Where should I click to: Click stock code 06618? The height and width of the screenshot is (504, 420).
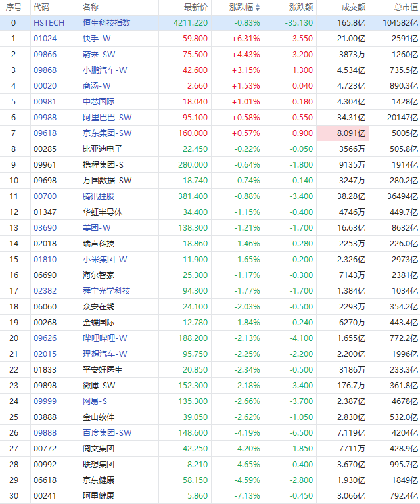45,480
